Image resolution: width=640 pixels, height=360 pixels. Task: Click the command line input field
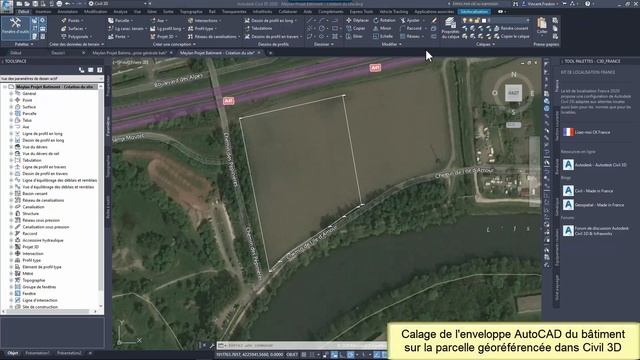tap(302, 346)
